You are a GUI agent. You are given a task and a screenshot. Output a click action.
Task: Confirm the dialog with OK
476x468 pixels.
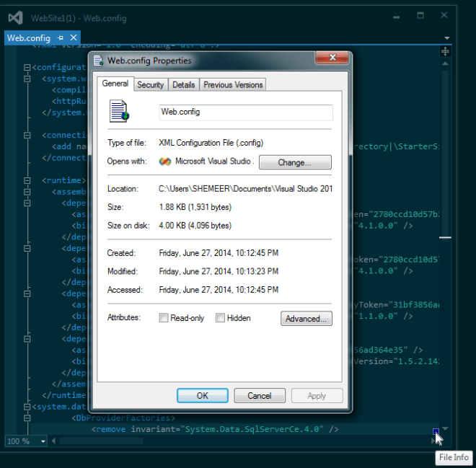(203, 396)
